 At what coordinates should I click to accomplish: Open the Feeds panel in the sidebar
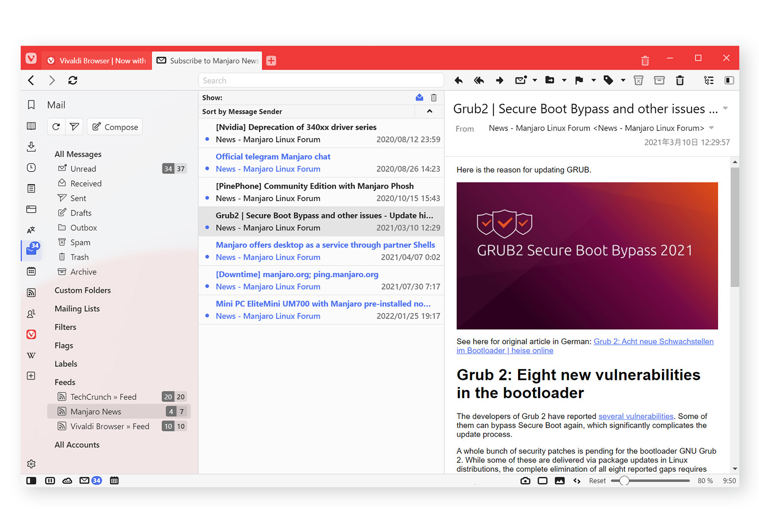(x=31, y=293)
